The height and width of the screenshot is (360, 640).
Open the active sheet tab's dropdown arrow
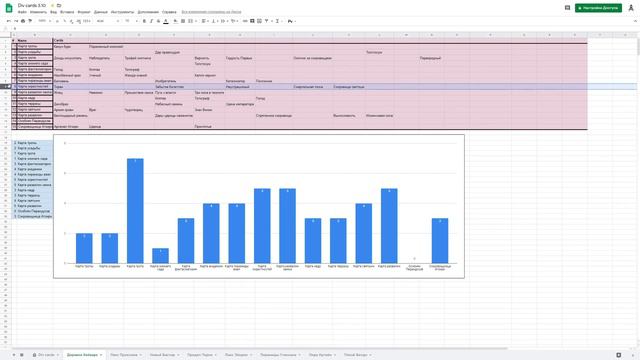[101, 355]
